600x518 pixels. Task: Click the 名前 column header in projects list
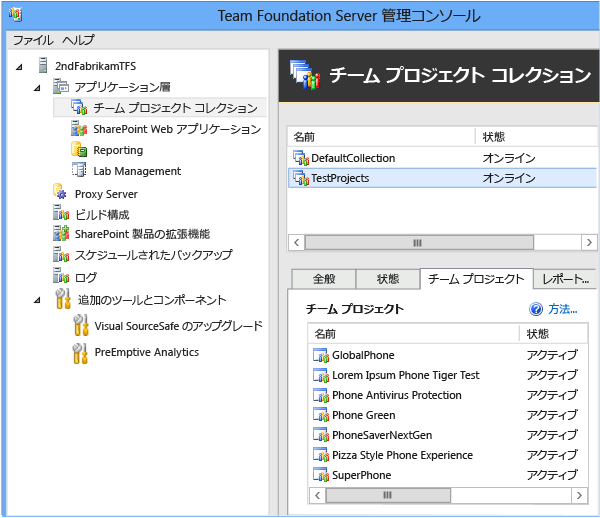point(414,334)
